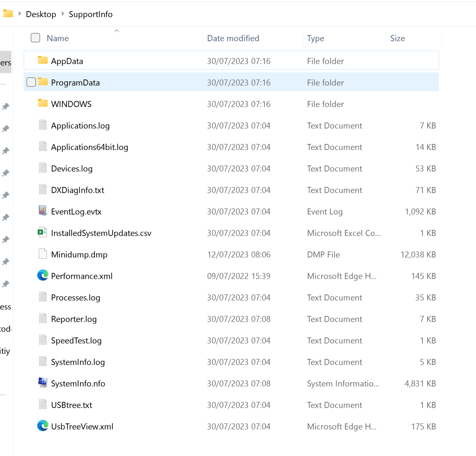Click the Applications64bit.log file icon
Viewport: 476px width, 456px height.
(43, 146)
